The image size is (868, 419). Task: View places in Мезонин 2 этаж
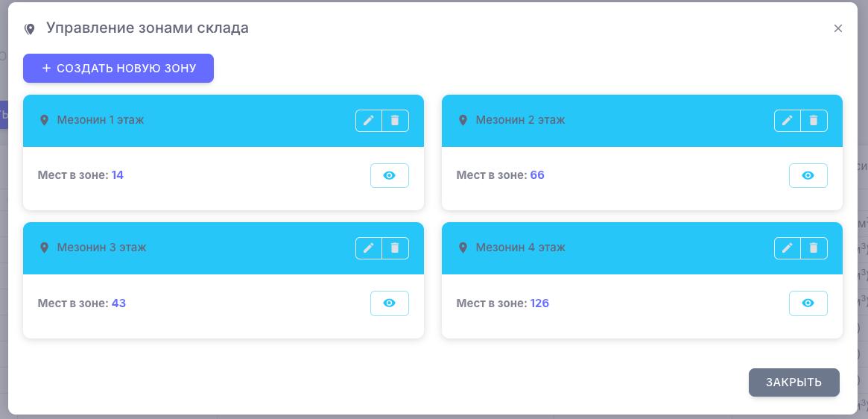point(808,176)
